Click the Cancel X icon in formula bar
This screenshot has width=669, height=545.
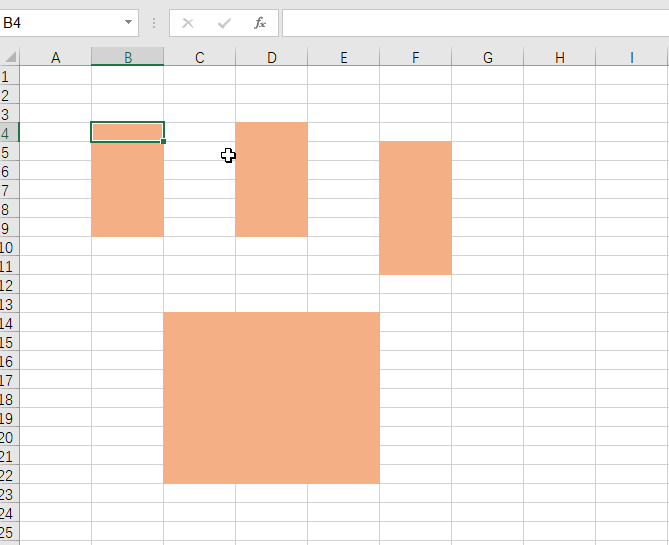point(188,23)
